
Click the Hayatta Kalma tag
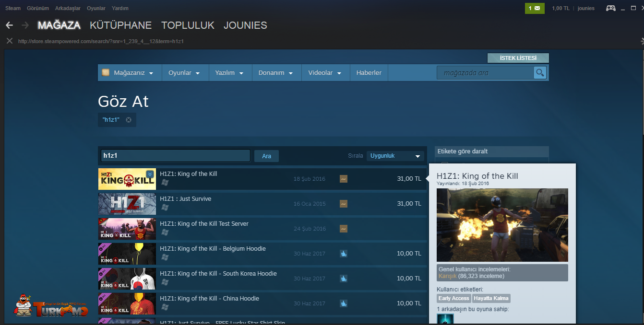point(491,298)
